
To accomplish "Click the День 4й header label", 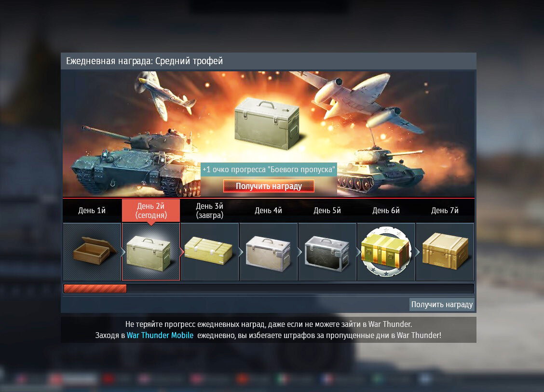I will (x=269, y=211).
